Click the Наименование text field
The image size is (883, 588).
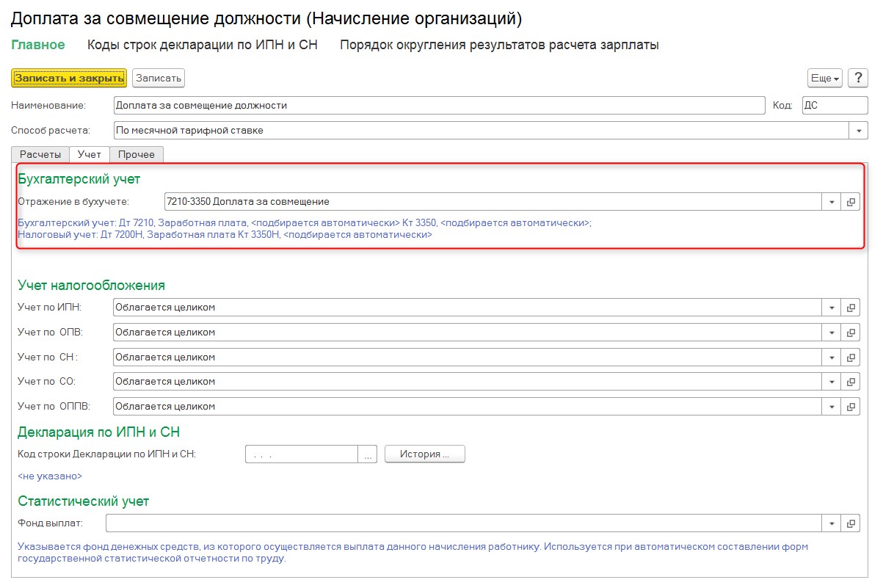tap(439, 106)
